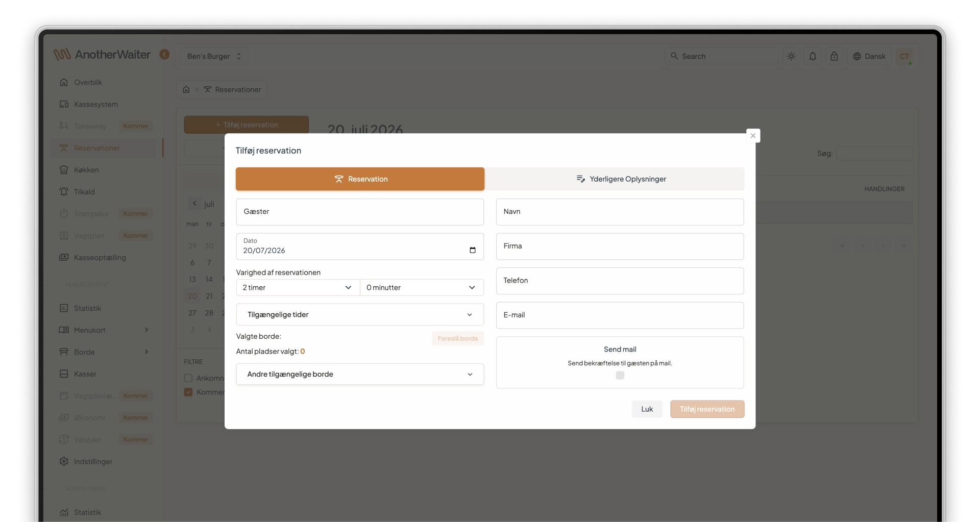The image size is (980, 522).
Task: Click the Telefon input field
Action: point(620,281)
